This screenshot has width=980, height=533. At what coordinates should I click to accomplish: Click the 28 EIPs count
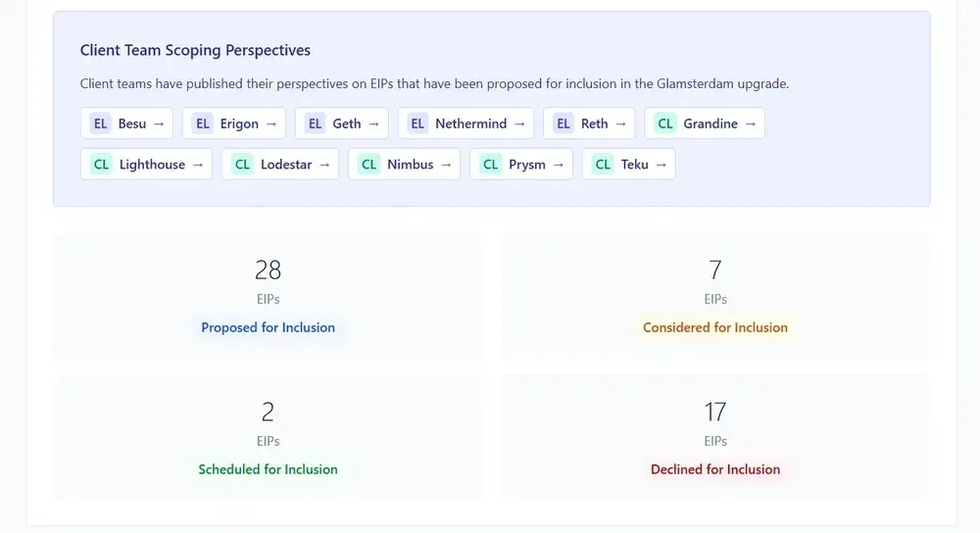pos(268,269)
